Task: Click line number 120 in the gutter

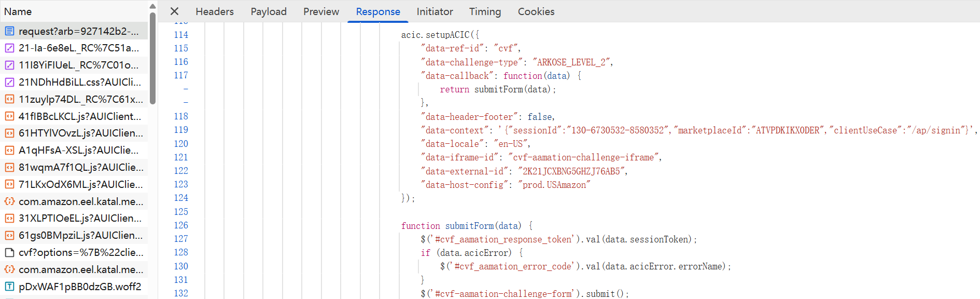Action: pos(181,144)
